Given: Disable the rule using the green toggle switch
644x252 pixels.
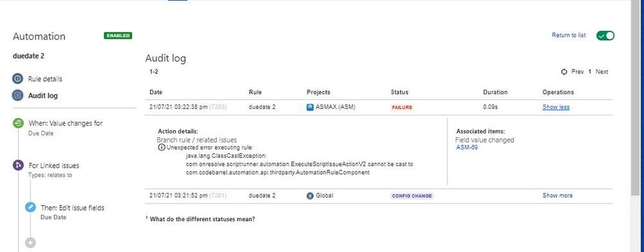Looking at the screenshot, I should click(605, 35).
